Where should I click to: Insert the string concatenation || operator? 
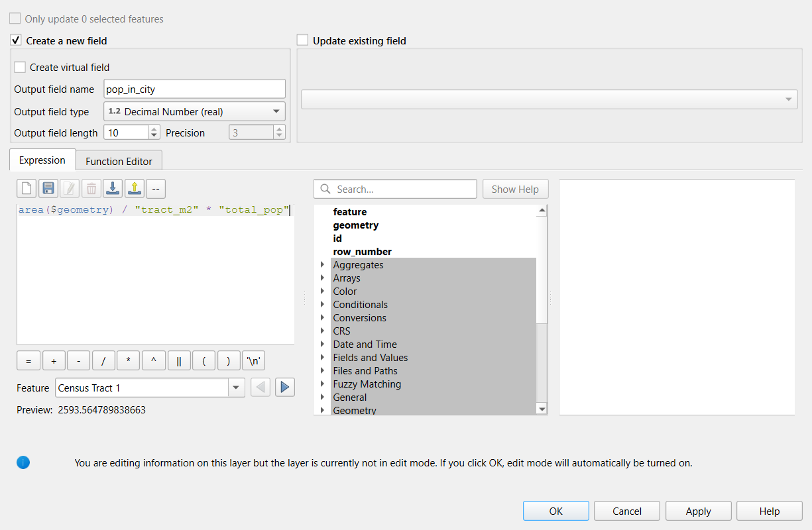(x=179, y=361)
